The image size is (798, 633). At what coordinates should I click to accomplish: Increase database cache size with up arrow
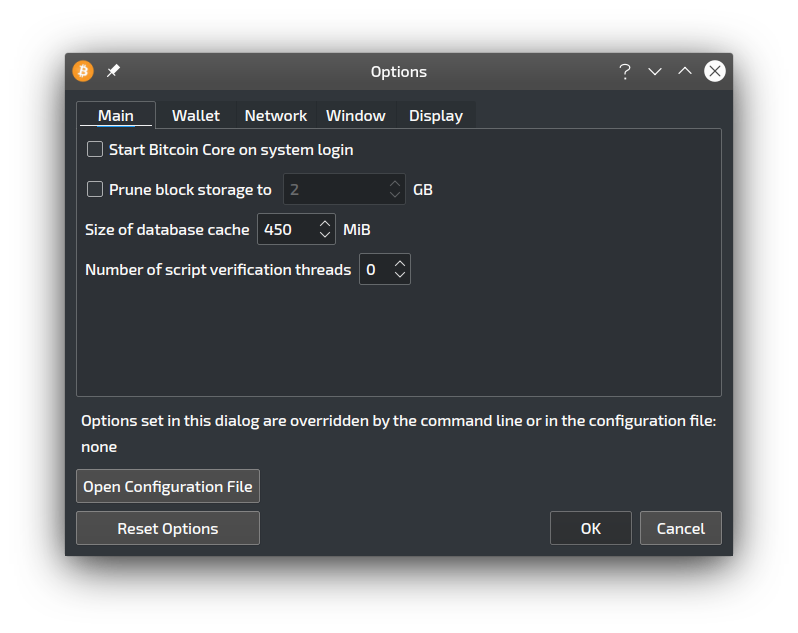pos(325,223)
